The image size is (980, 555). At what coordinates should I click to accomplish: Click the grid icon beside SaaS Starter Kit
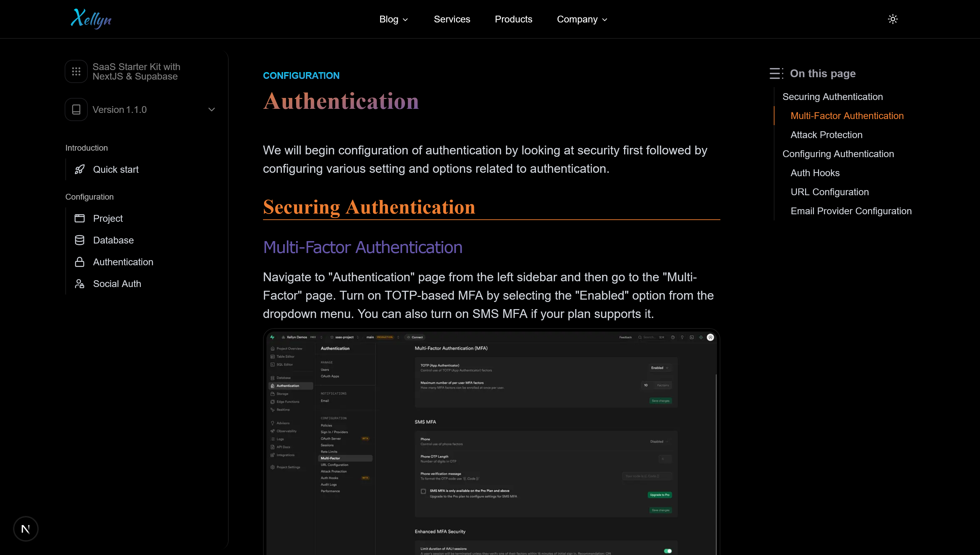(x=76, y=71)
